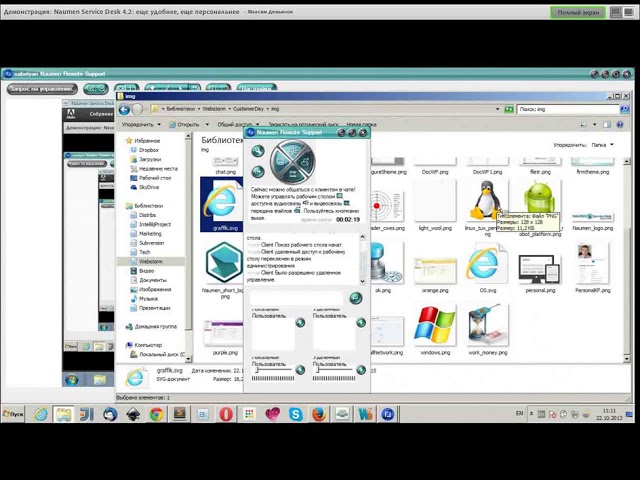Select the windows.png file icon
The image size is (640, 480).
(x=435, y=328)
